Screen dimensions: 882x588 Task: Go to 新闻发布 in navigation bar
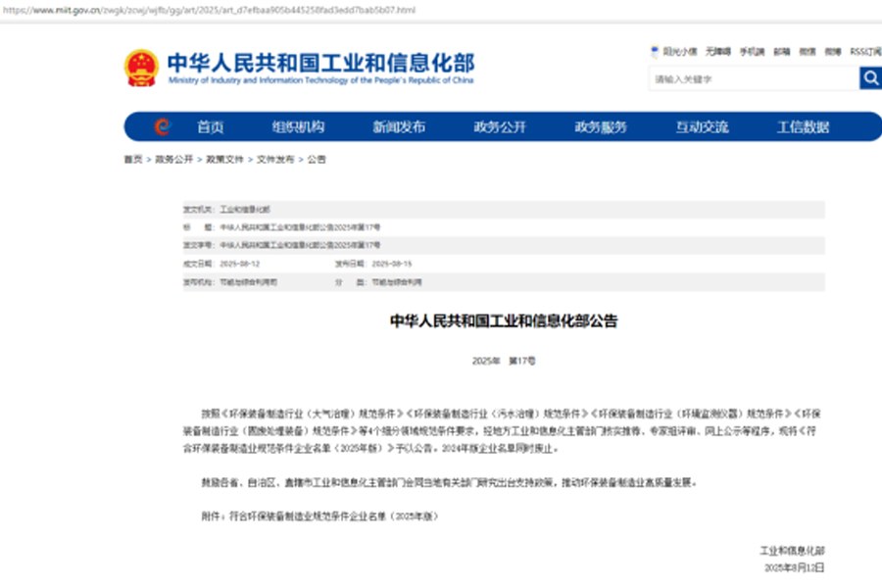(x=399, y=127)
